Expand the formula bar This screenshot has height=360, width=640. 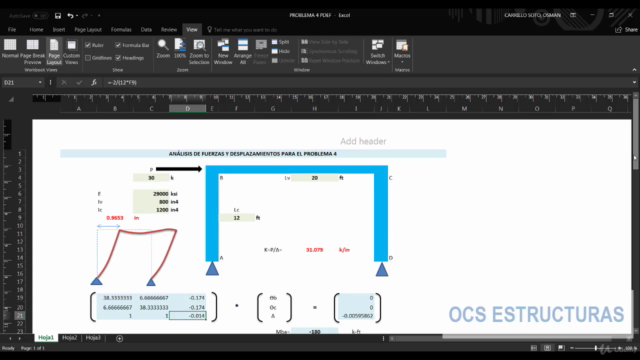[x=634, y=82]
